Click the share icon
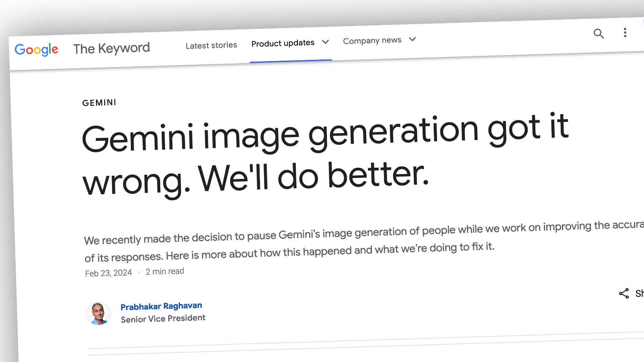 pos(623,294)
